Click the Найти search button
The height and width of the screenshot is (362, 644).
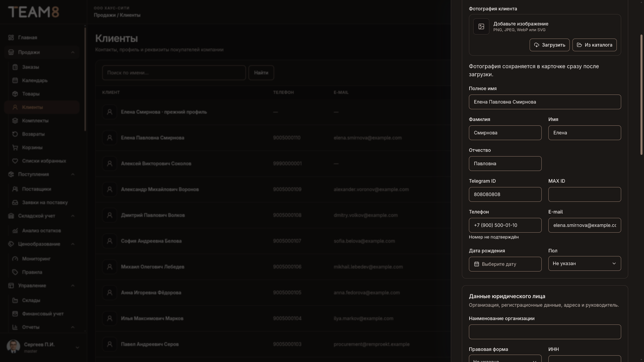pos(261,73)
